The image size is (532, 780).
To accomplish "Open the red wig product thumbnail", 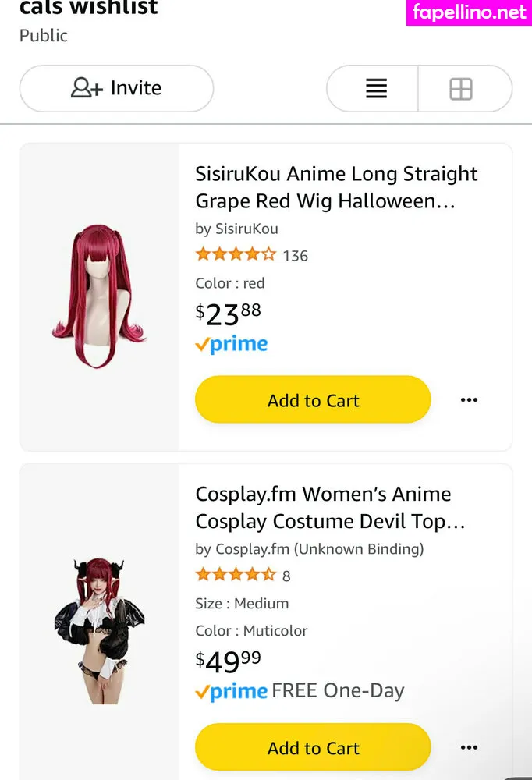I will pos(99,296).
